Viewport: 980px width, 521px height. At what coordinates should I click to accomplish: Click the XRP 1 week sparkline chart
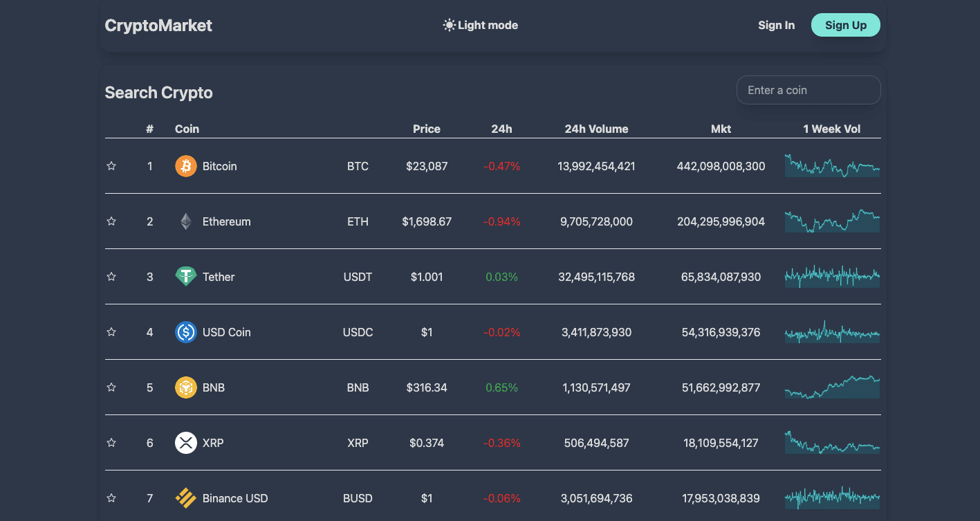[x=832, y=443]
